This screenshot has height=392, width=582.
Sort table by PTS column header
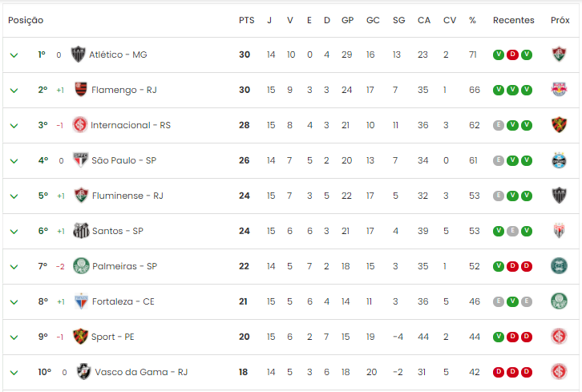(246, 20)
